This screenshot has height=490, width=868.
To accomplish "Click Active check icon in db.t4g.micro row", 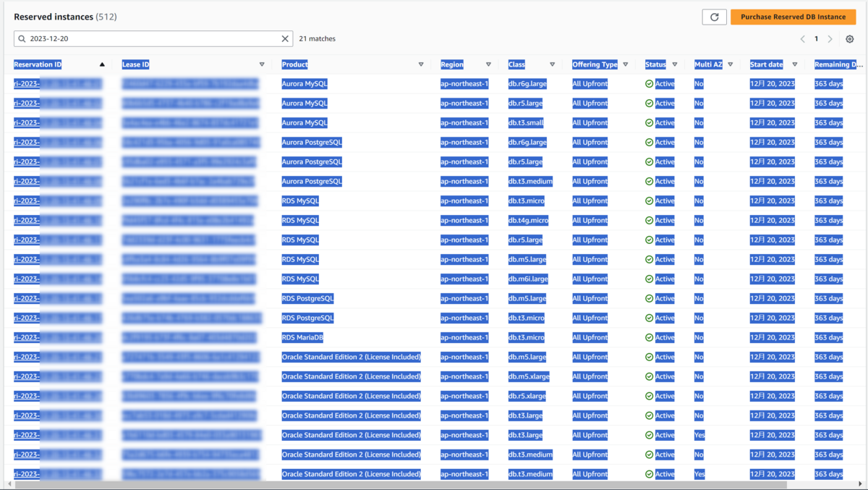I will (x=649, y=220).
